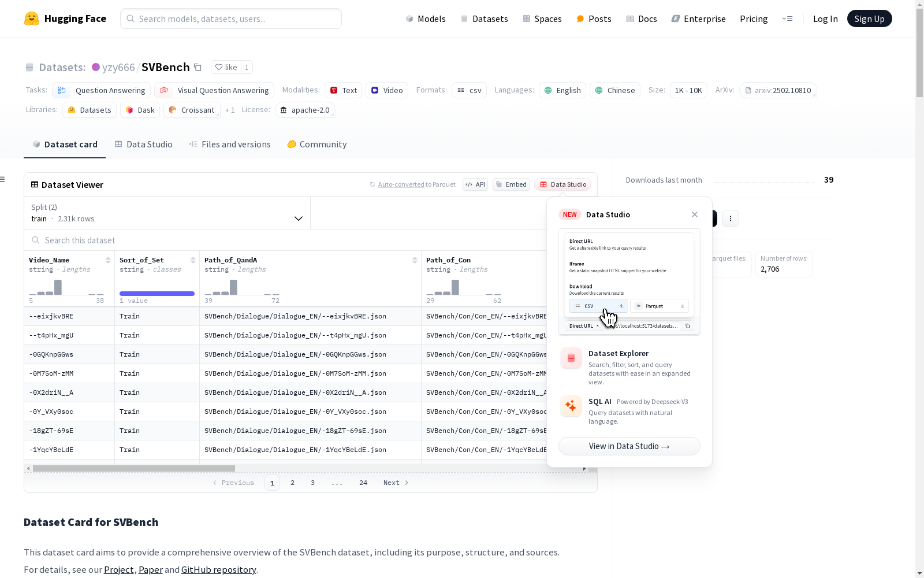Screen dimensions: 924x578
Task: Select the English language tag
Action: [563, 90]
